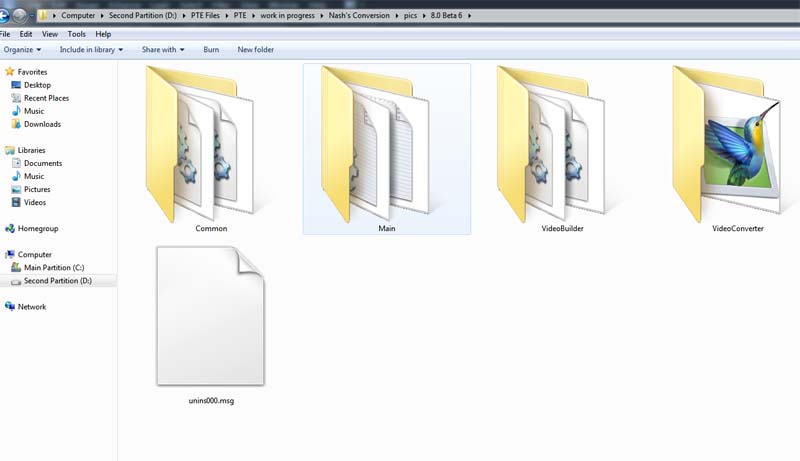
Task: Open the Help menu
Action: click(x=103, y=34)
